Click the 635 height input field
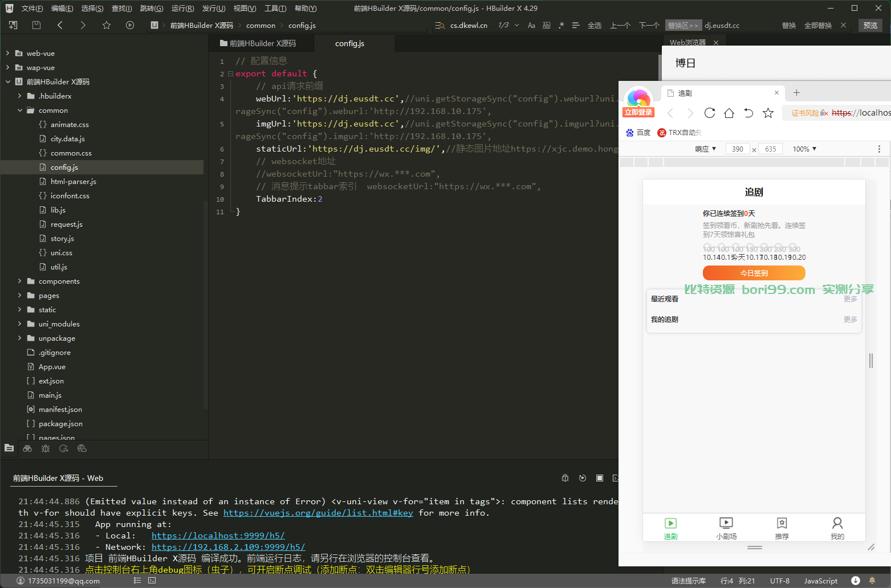The image size is (891, 588). (x=771, y=149)
